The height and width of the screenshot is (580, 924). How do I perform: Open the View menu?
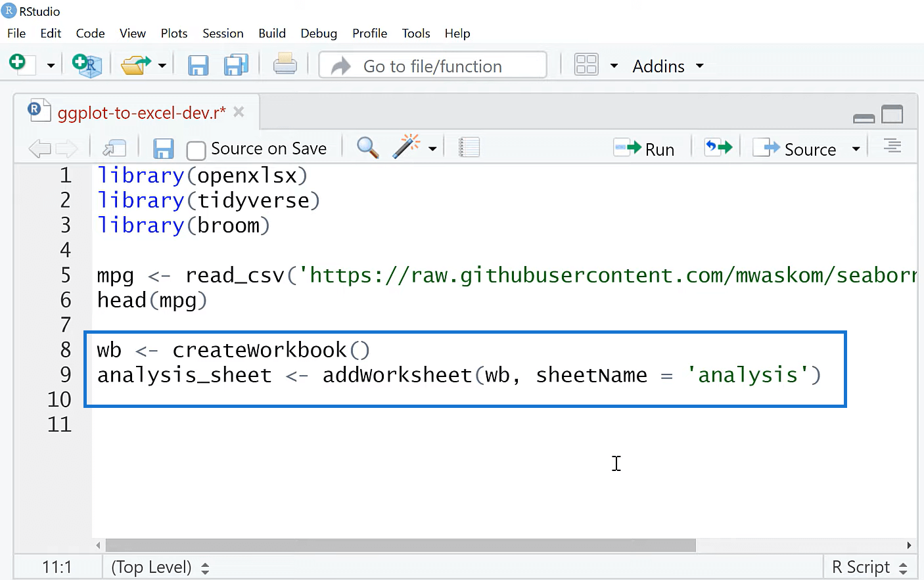pyautogui.click(x=133, y=33)
